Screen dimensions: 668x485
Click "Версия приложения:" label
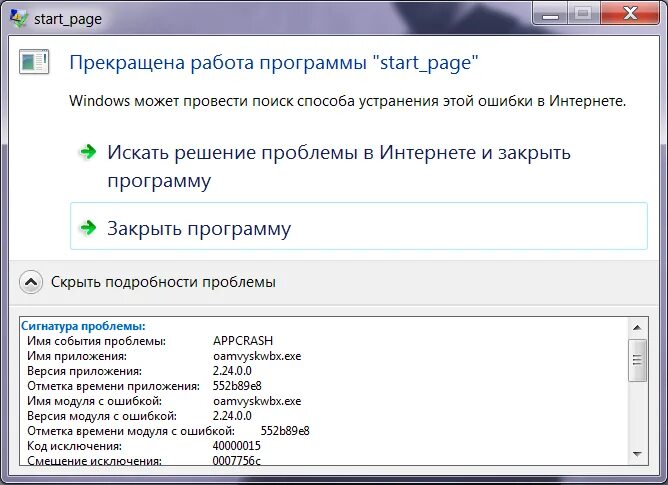(x=84, y=371)
